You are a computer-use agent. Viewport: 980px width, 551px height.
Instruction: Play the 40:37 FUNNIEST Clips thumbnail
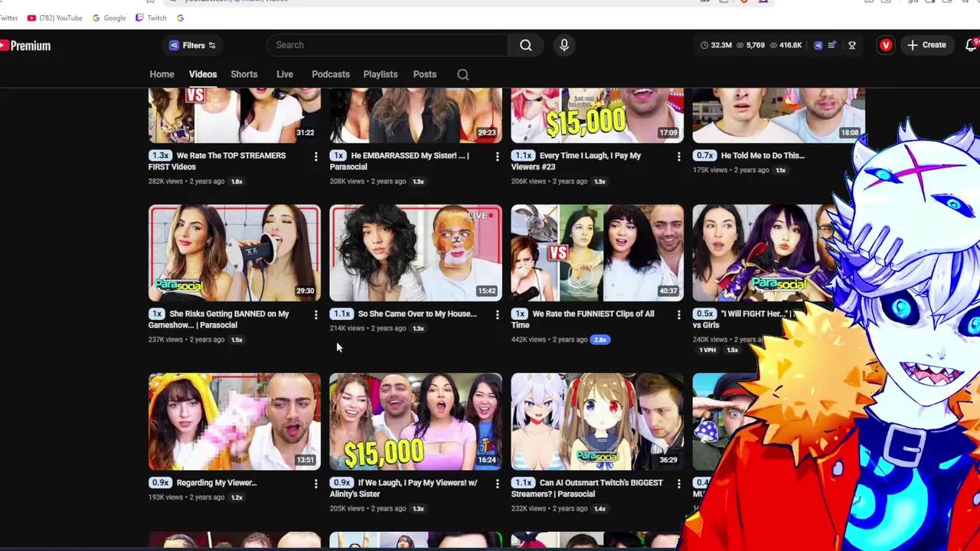tap(597, 253)
